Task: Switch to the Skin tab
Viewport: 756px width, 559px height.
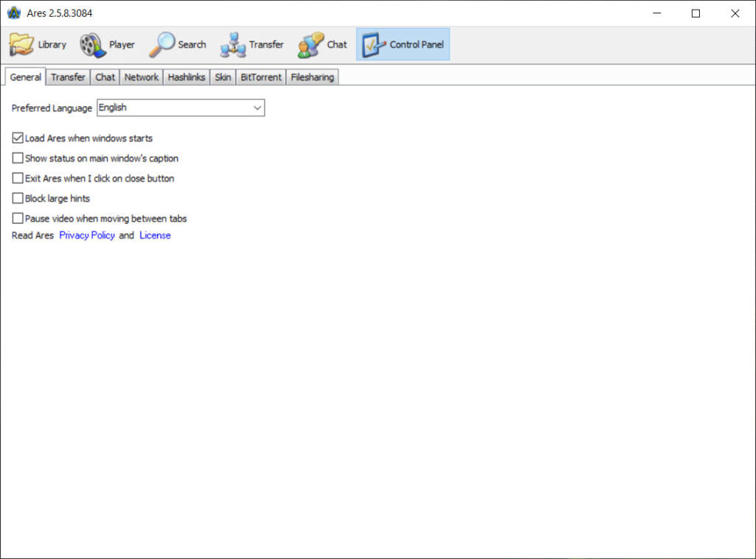Action: [x=223, y=78]
